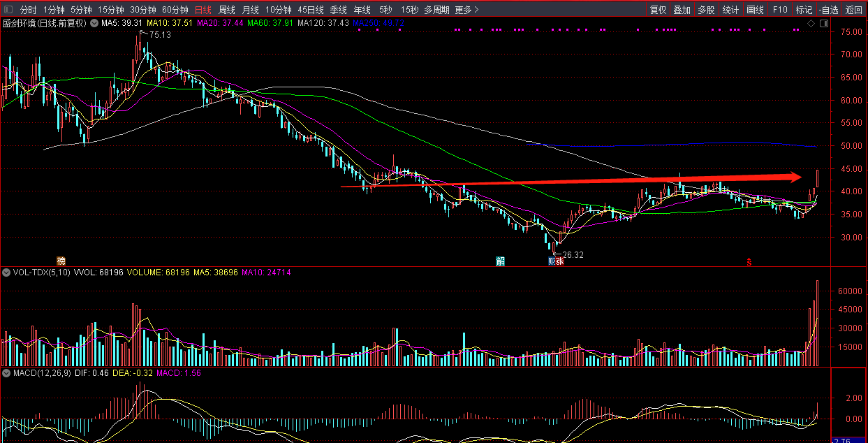
Task: Click the 财 event marker below chart
Action: tap(552, 261)
